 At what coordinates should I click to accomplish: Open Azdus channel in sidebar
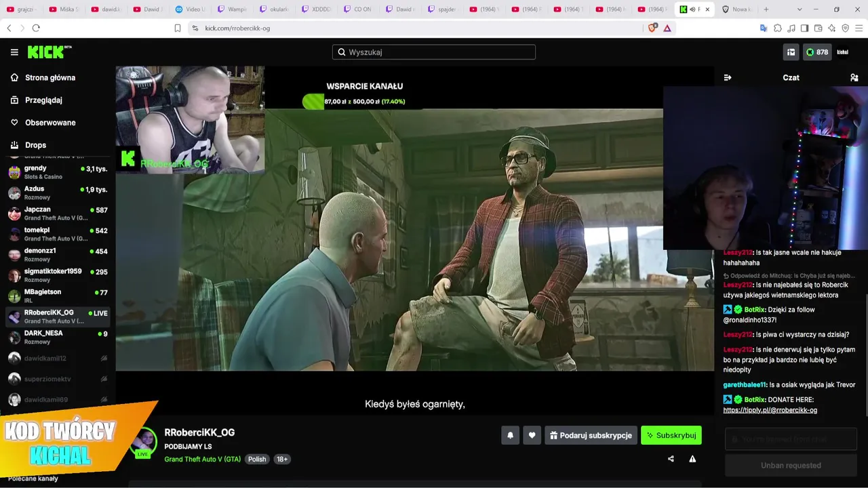[58, 193]
